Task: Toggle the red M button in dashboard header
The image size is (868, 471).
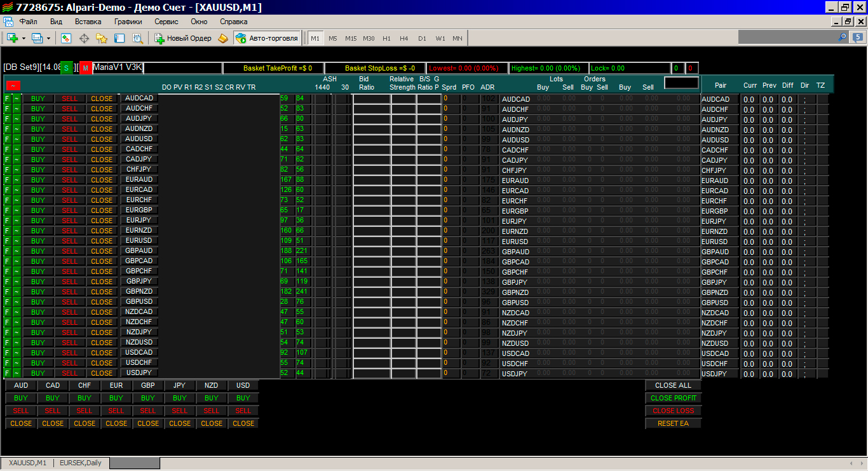Action: click(85, 67)
